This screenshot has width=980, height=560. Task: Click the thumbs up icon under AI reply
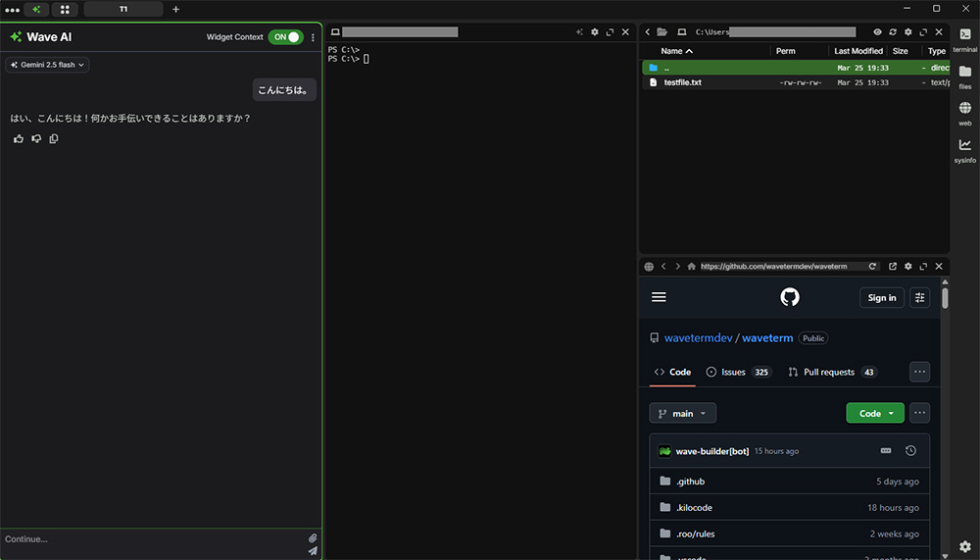[x=19, y=139]
